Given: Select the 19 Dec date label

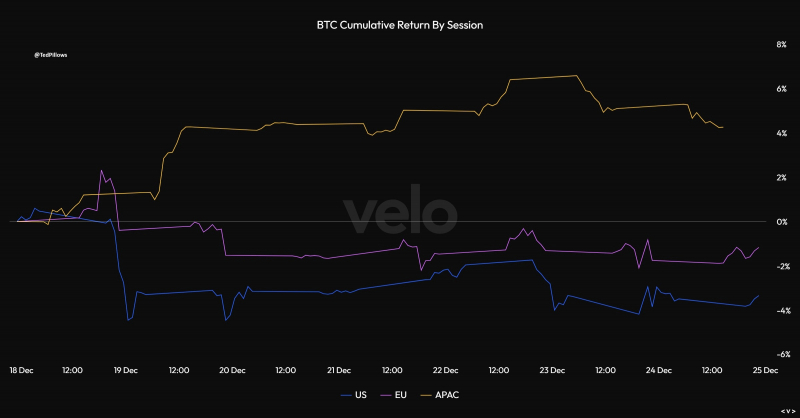Looking at the screenshot, I should click(x=126, y=370).
